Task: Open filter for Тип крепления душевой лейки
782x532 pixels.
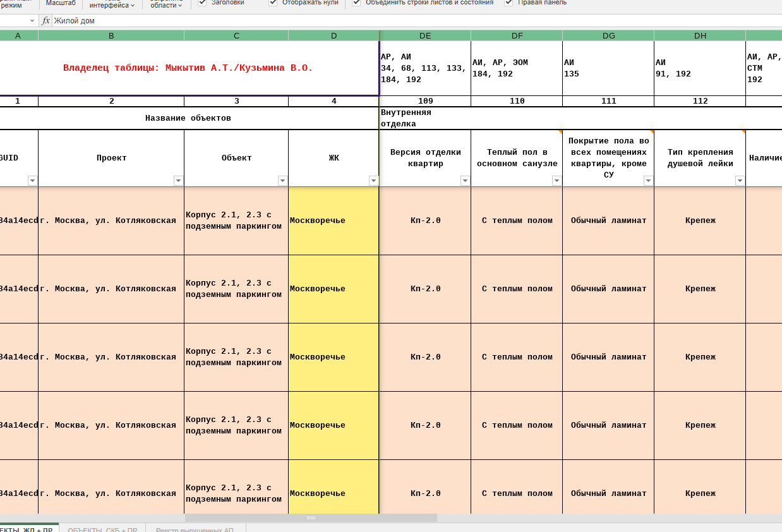Action: 740,181
